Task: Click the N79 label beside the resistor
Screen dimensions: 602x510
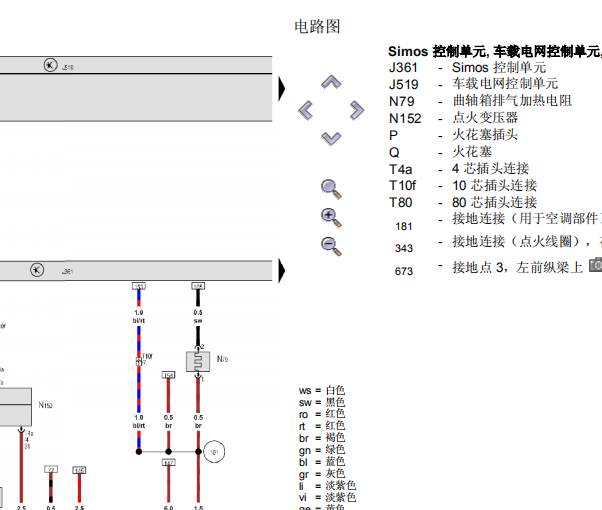Action: [222, 359]
